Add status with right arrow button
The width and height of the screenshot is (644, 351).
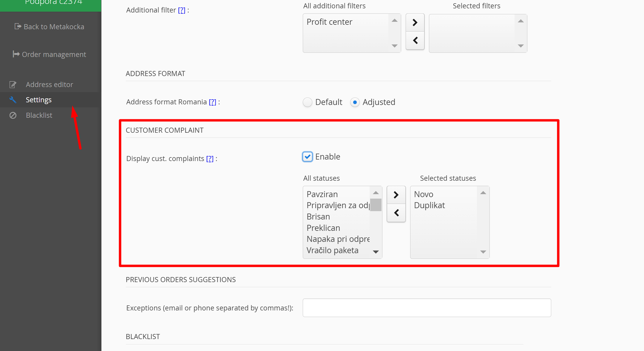pos(396,195)
